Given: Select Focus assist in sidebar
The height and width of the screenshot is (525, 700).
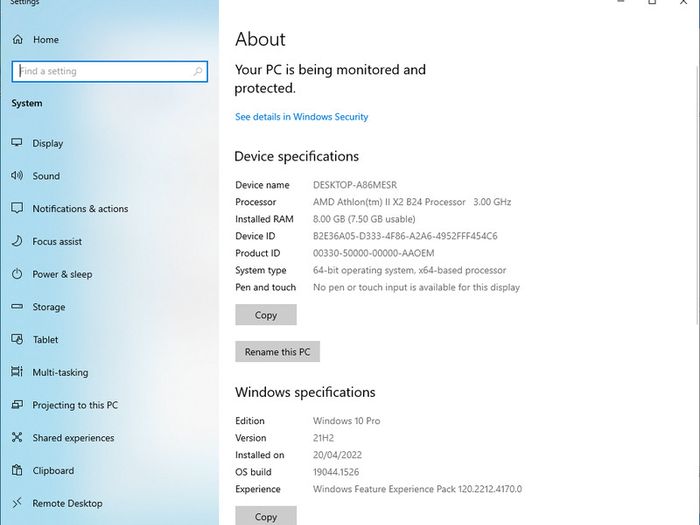Looking at the screenshot, I should (x=57, y=242).
